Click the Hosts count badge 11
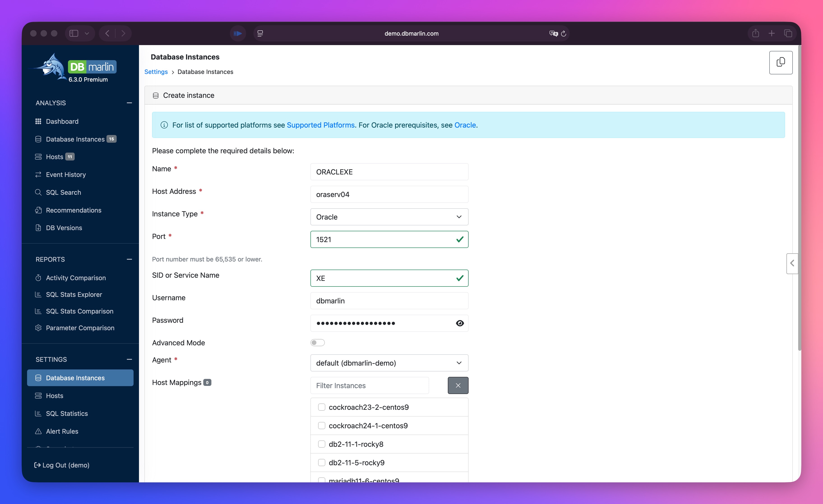 [x=70, y=156]
